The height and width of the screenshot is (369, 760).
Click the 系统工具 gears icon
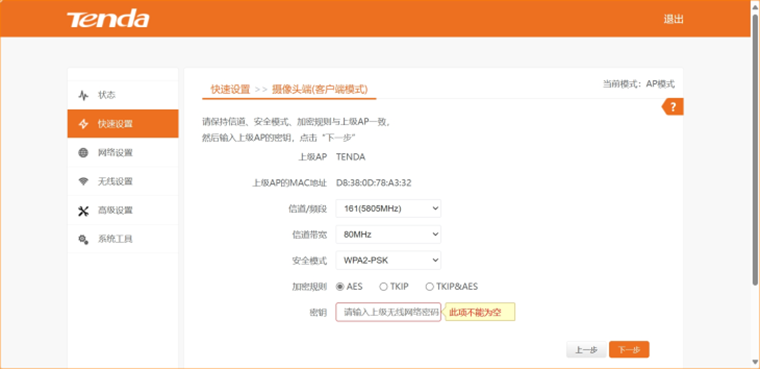click(x=83, y=239)
